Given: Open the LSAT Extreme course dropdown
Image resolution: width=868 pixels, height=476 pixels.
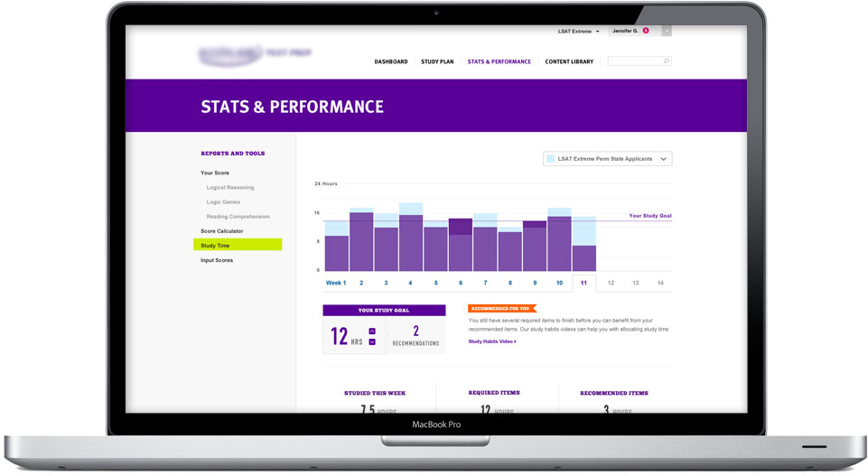Looking at the screenshot, I should [x=578, y=32].
